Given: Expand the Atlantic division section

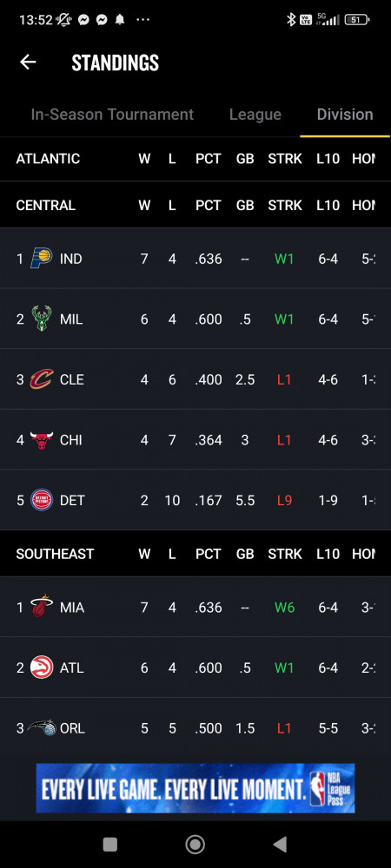Looking at the screenshot, I should click(195, 159).
